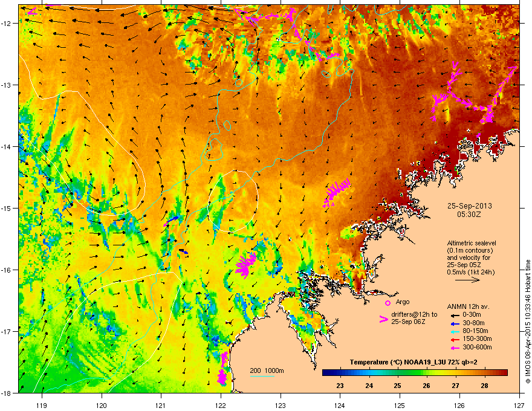
Task: Click the latitude axis label -13
Action: coord(7,85)
